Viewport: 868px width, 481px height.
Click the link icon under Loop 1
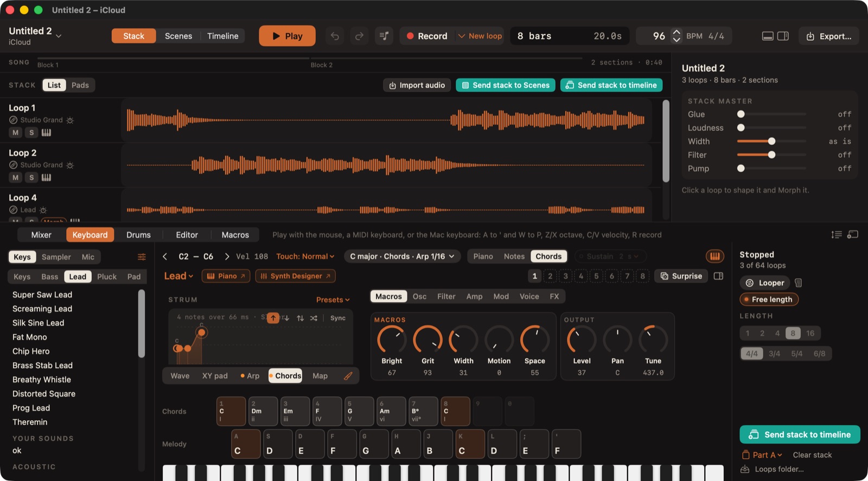coord(13,120)
